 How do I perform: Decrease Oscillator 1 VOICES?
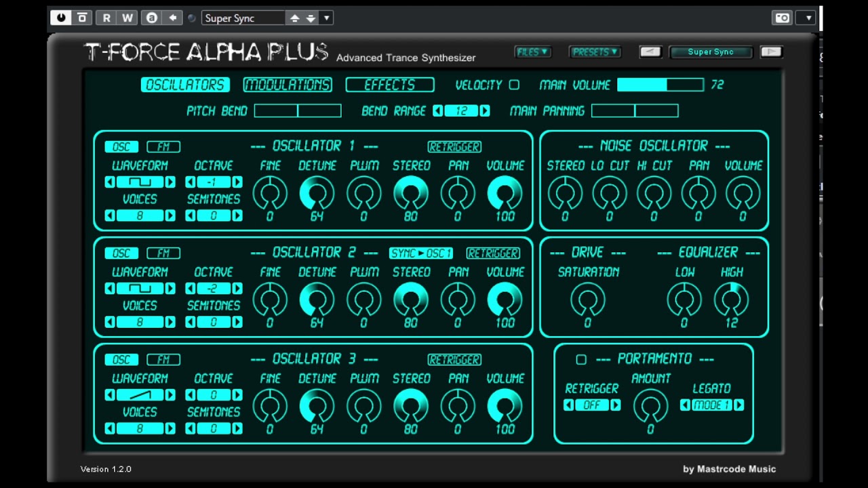tap(110, 216)
